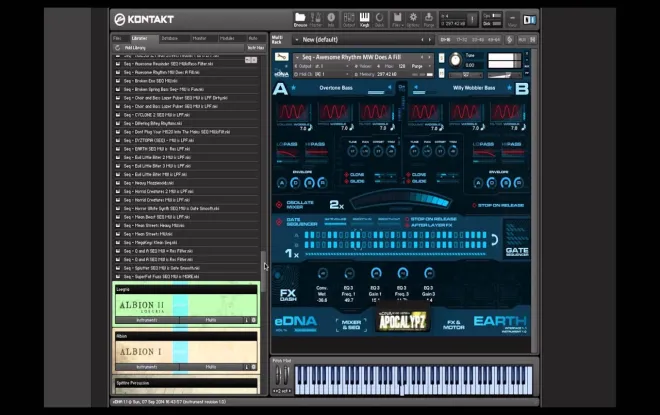The width and height of the screenshot is (660, 415).
Task: Enable the Oscillate Mixer toggle
Action: tap(279, 205)
